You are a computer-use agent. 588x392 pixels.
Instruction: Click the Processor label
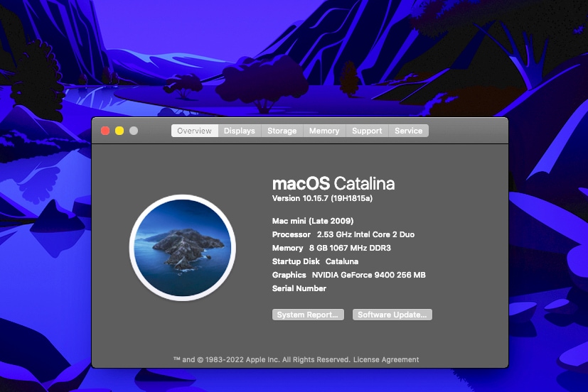[292, 234]
